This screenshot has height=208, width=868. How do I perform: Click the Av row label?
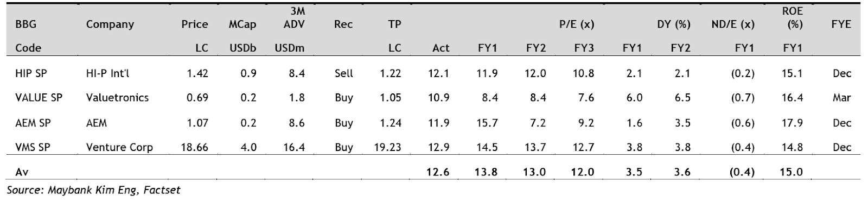(22, 172)
